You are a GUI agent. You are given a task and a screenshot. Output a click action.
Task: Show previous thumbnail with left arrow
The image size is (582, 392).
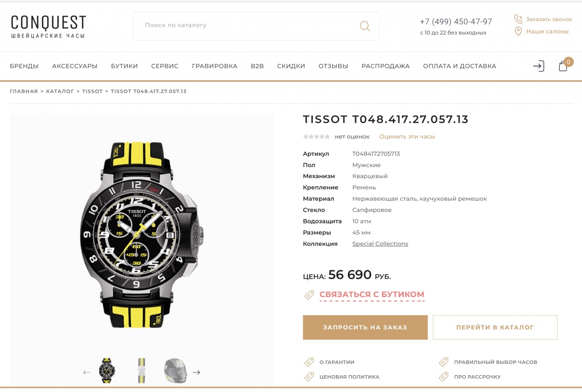pos(86,372)
